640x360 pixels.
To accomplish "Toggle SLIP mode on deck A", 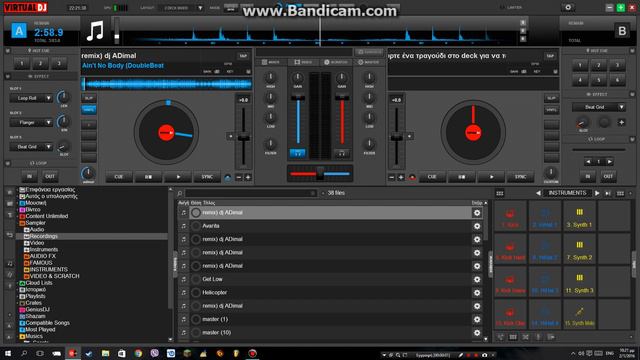I will tap(89, 98).
